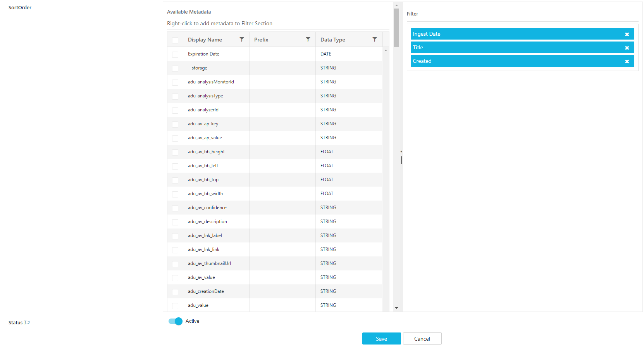
Task: Tick the select-all header checkbox
Action: tap(175, 40)
